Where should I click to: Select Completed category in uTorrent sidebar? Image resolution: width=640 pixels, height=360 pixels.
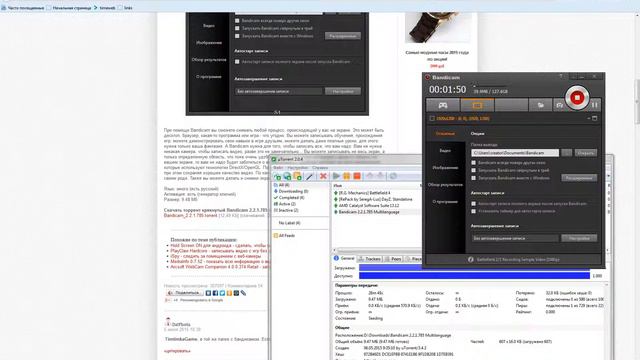(x=289, y=198)
